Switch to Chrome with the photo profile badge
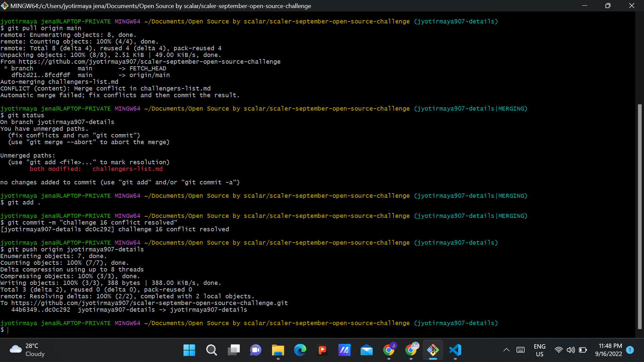The width and height of the screenshot is (644, 362). click(411, 350)
